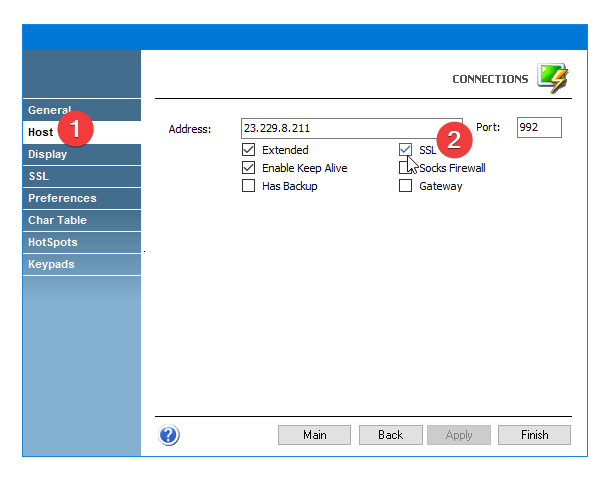
Task: Click the Finish button
Action: [x=534, y=435]
